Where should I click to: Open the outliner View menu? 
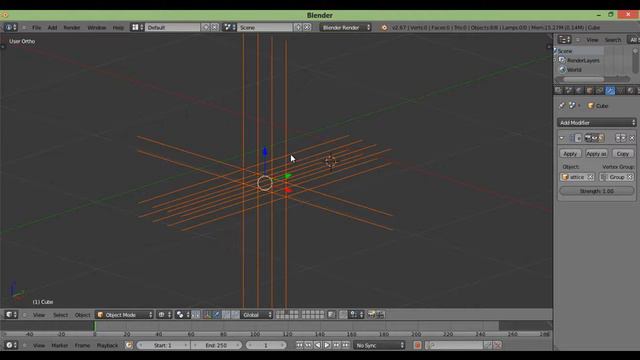point(592,40)
